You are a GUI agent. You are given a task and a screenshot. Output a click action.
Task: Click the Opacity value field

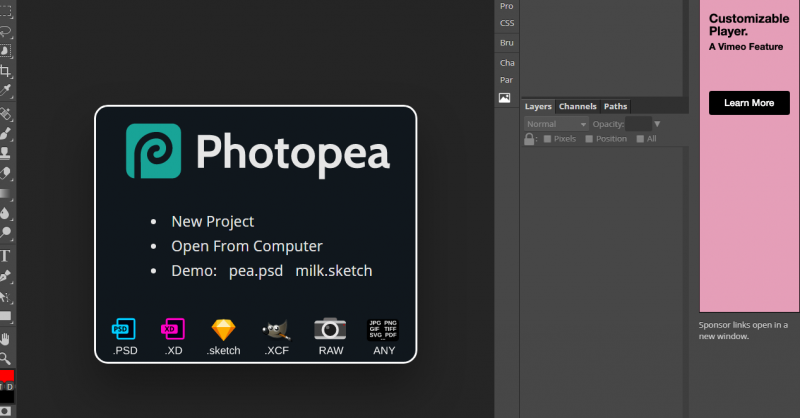click(638, 124)
